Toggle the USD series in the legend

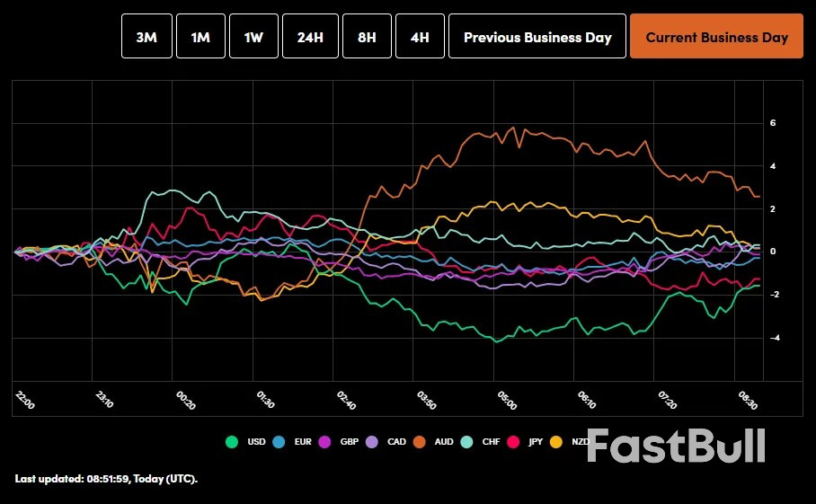(245, 442)
